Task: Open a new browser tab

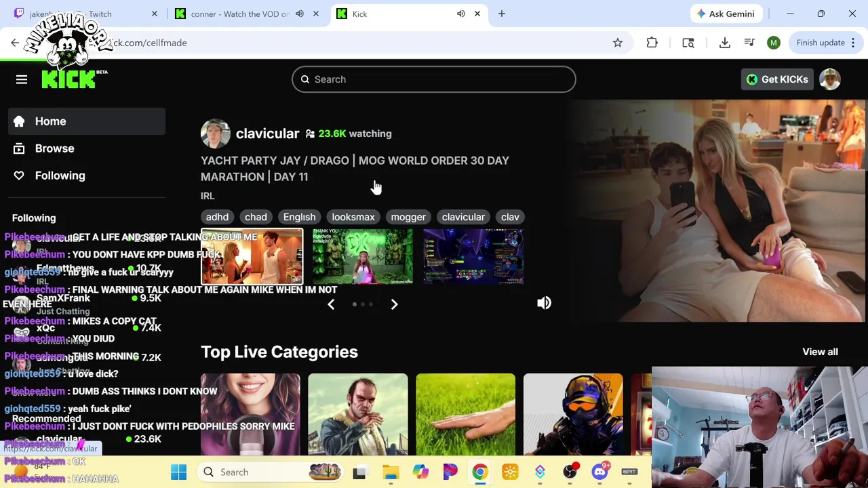Action: pyautogui.click(x=502, y=14)
